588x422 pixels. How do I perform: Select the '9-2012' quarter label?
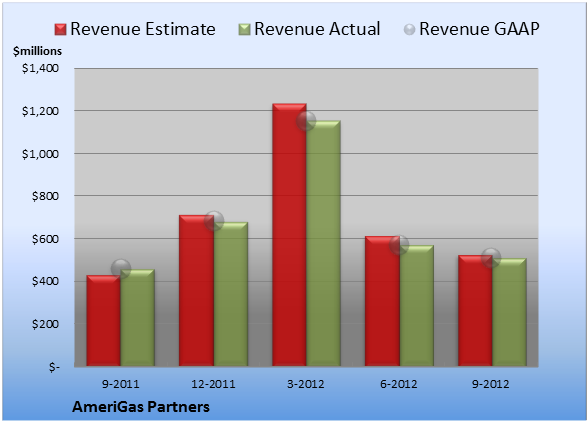tap(491, 384)
